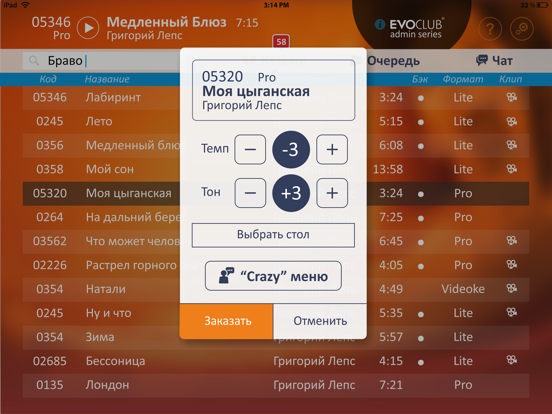Sort by the Бэк column header
Viewport: 552px width, 414px height.
pos(420,79)
